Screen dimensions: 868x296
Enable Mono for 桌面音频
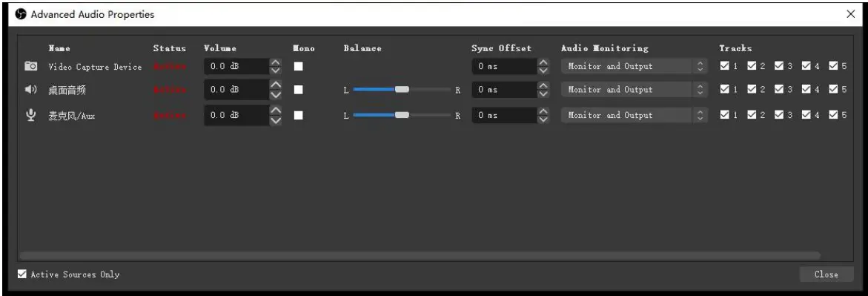point(299,89)
